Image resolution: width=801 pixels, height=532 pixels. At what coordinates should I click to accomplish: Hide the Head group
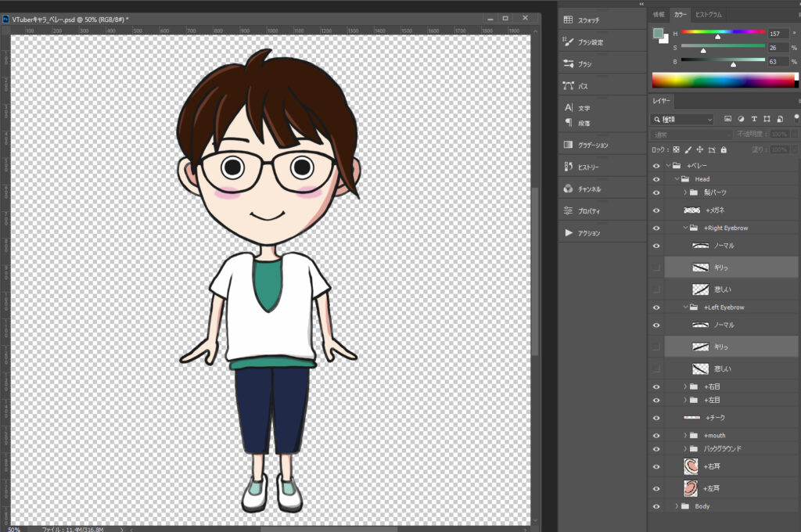tap(656, 178)
